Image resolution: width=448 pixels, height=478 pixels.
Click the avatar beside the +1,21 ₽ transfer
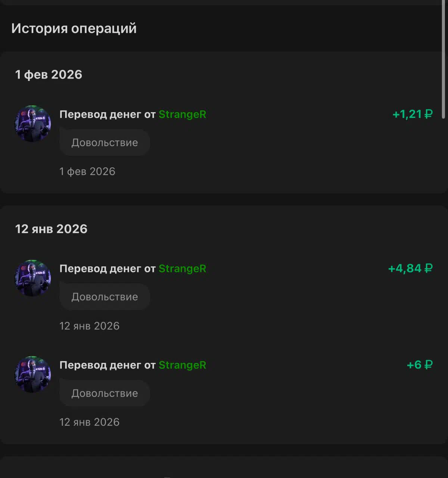(x=33, y=124)
